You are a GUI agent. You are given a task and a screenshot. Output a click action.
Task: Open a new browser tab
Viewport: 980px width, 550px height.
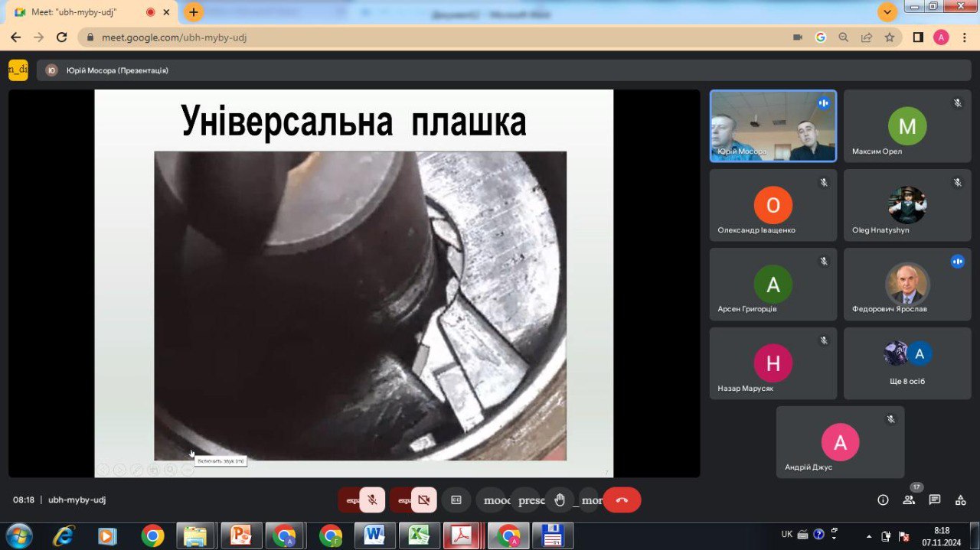tap(194, 12)
